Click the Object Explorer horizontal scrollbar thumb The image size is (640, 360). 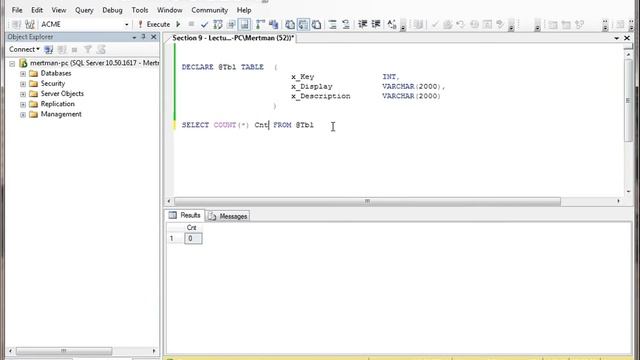coord(64,351)
